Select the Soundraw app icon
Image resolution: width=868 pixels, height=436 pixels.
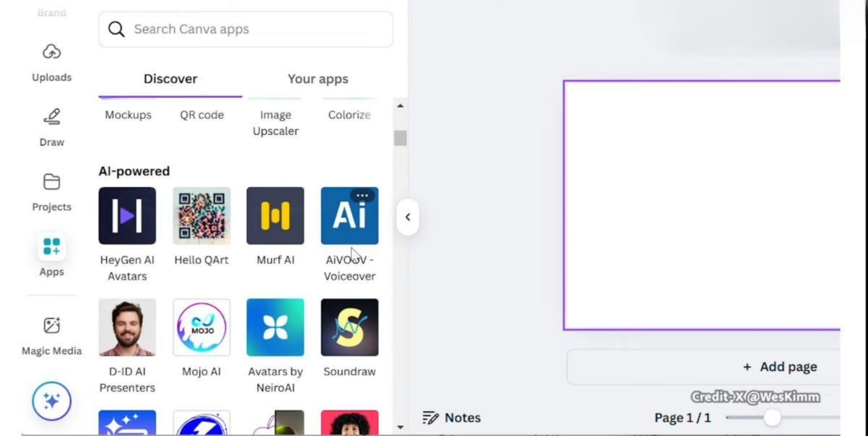(x=349, y=327)
